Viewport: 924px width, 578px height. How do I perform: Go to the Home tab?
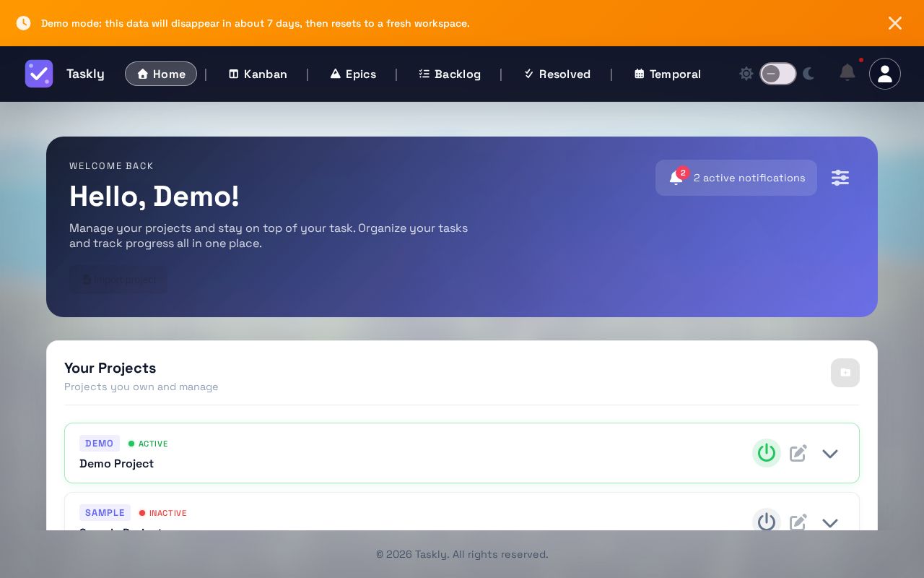161,74
